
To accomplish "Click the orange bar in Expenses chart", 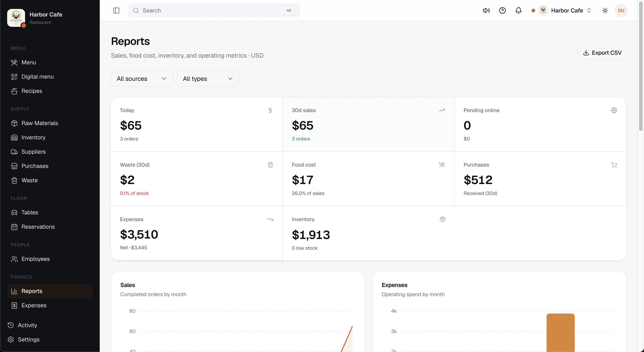I will pyautogui.click(x=561, y=333).
